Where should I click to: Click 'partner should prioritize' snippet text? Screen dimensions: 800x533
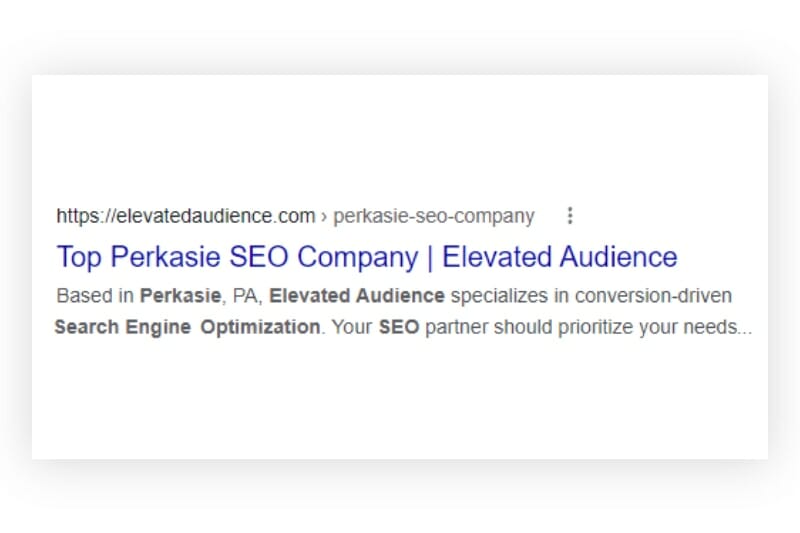524,327
